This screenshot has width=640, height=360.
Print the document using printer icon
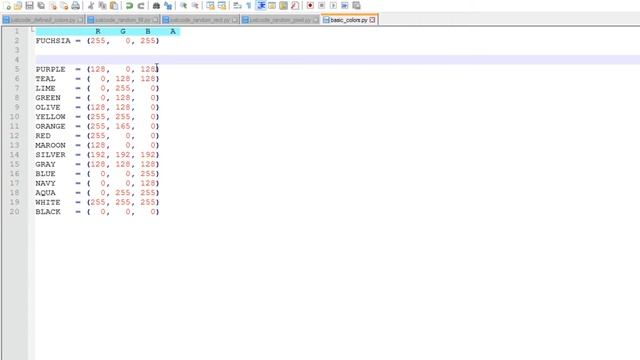point(76,6)
